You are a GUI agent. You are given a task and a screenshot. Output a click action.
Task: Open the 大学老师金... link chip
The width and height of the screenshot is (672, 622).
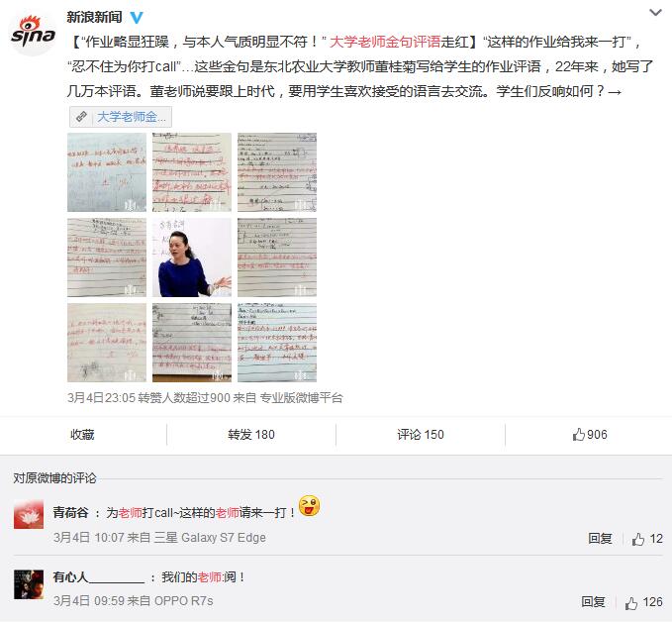click(x=121, y=117)
